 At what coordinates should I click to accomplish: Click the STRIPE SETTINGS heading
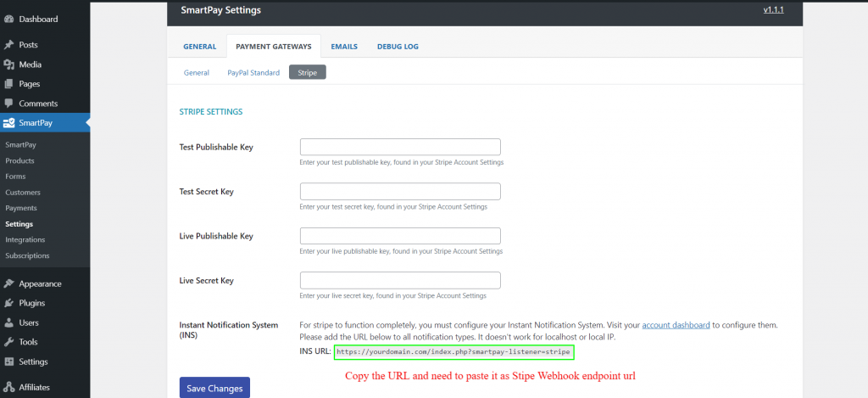click(x=211, y=111)
